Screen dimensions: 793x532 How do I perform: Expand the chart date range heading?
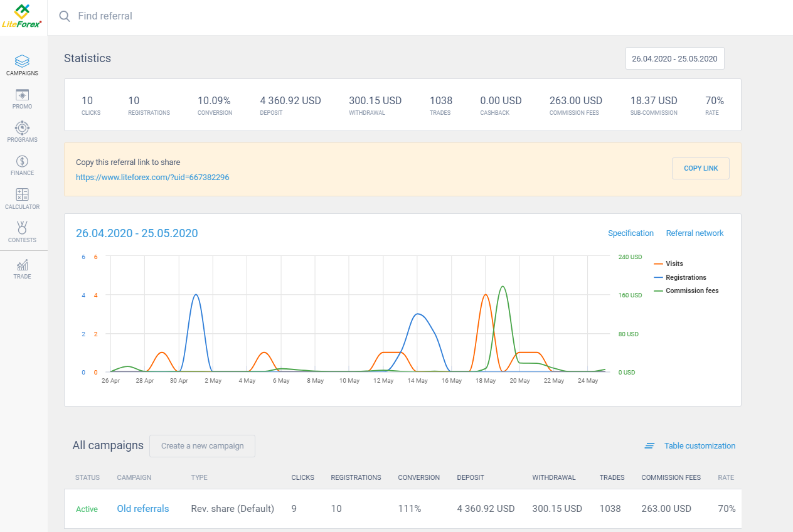click(x=137, y=233)
